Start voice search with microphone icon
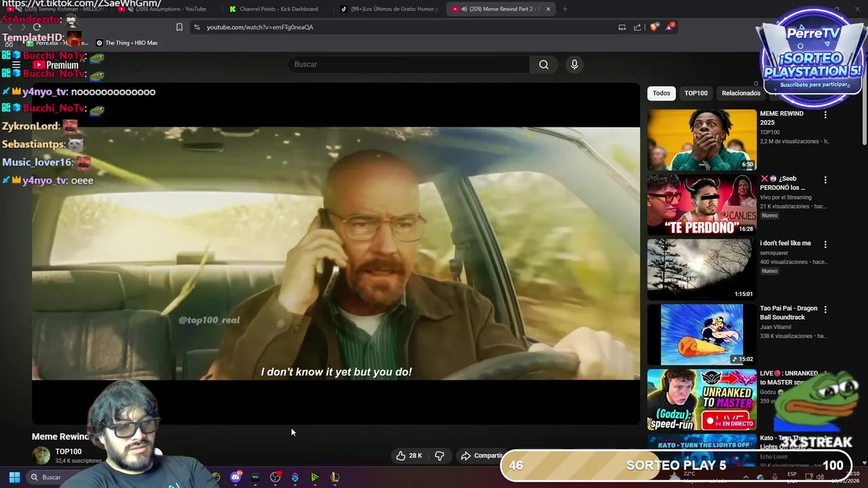 [574, 64]
